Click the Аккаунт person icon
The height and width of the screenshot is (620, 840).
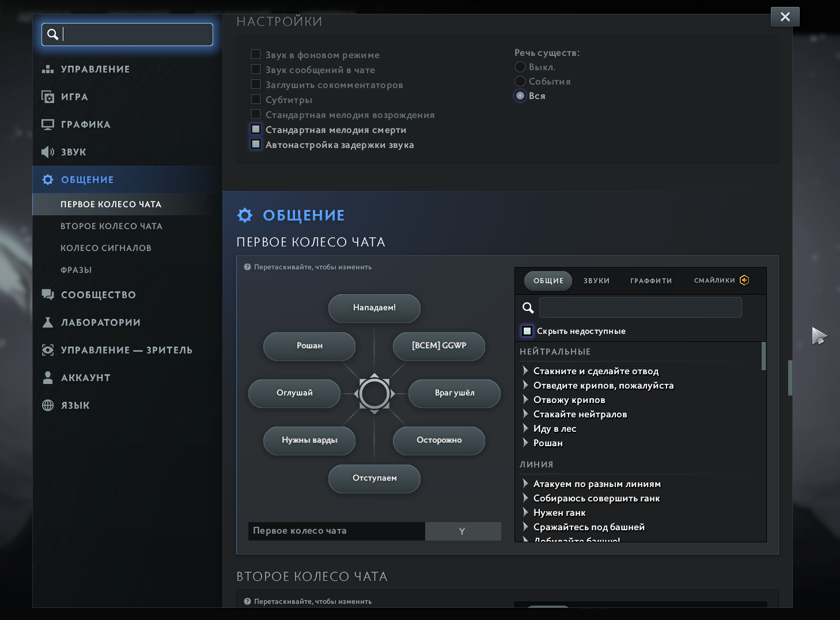click(x=48, y=378)
